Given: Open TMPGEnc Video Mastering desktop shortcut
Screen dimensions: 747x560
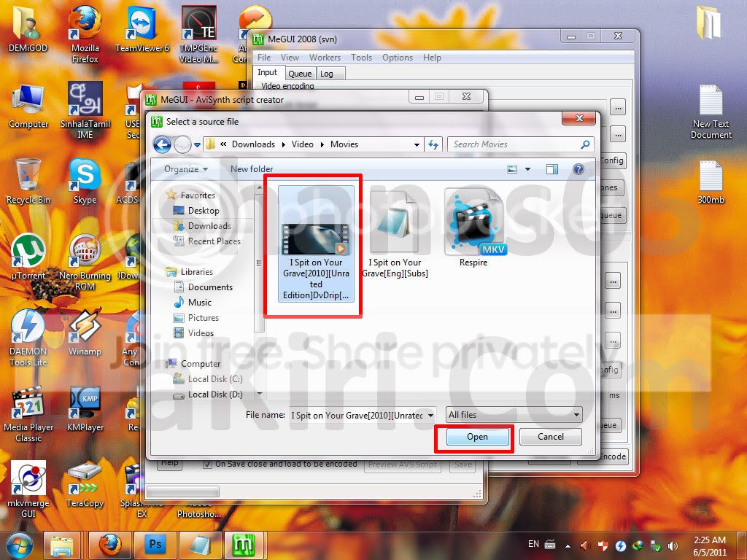Looking at the screenshot, I should coord(198,34).
